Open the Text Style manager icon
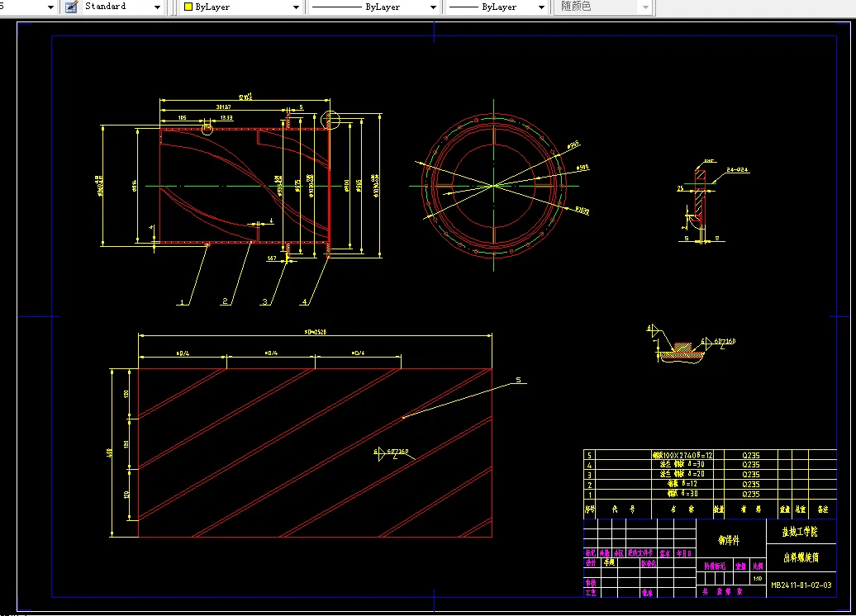This screenshot has width=856, height=616. [72, 7]
